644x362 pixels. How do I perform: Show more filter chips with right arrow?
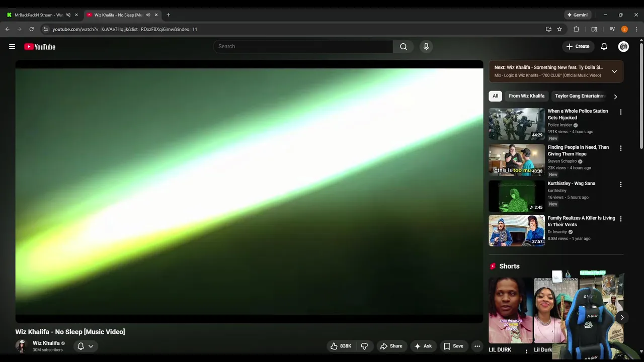click(x=615, y=97)
